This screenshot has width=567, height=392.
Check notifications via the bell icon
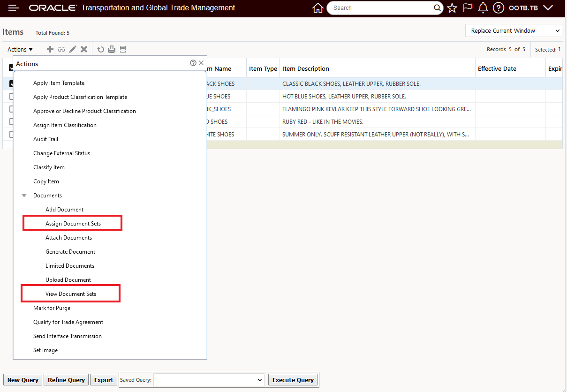(x=483, y=8)
